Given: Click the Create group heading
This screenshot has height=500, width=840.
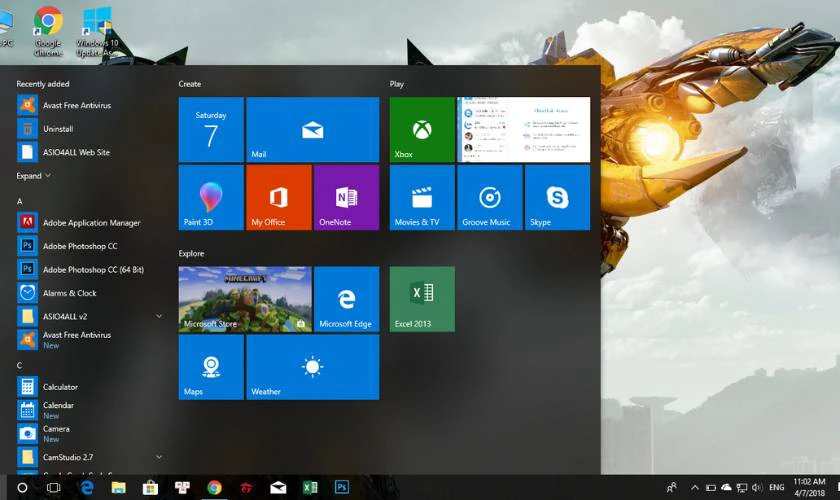Looking at the screenshot, I should click(x=190, y=84).
